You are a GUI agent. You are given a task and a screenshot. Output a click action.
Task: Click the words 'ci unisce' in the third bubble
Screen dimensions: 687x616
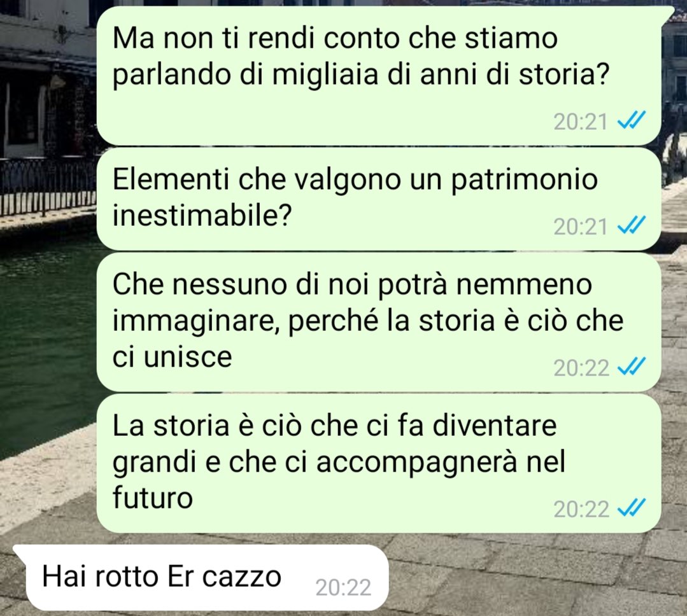point(172,356)
